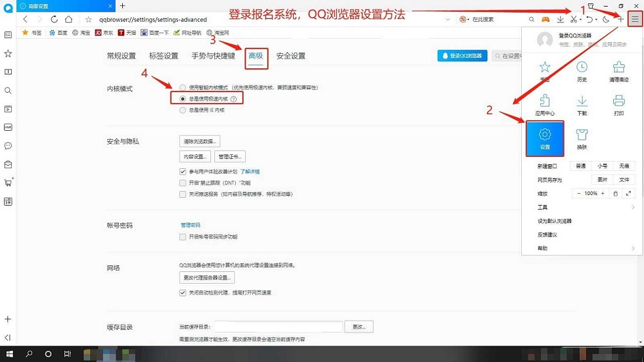Open the hamburger main menu button
The height and width of the screenshot is (362, 644).
click(635, 19)
